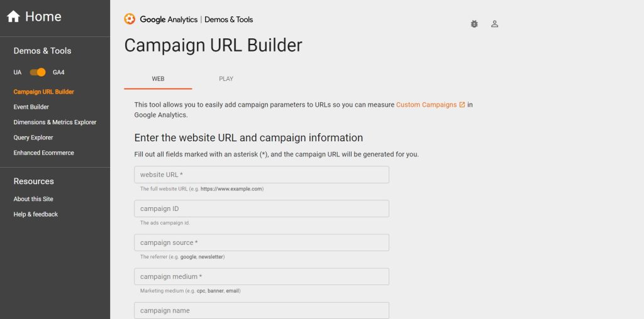Open Help & feedback page

coord(36,214)
